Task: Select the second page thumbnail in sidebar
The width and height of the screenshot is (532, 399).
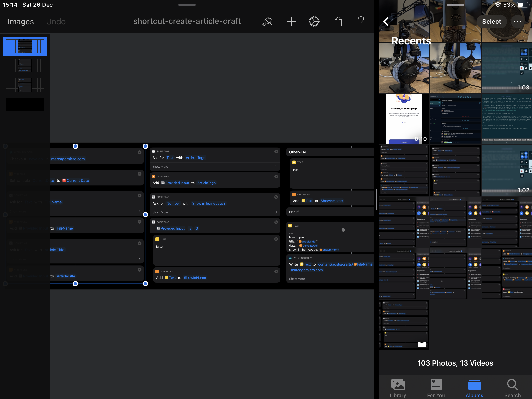Action: click(25, 65)
